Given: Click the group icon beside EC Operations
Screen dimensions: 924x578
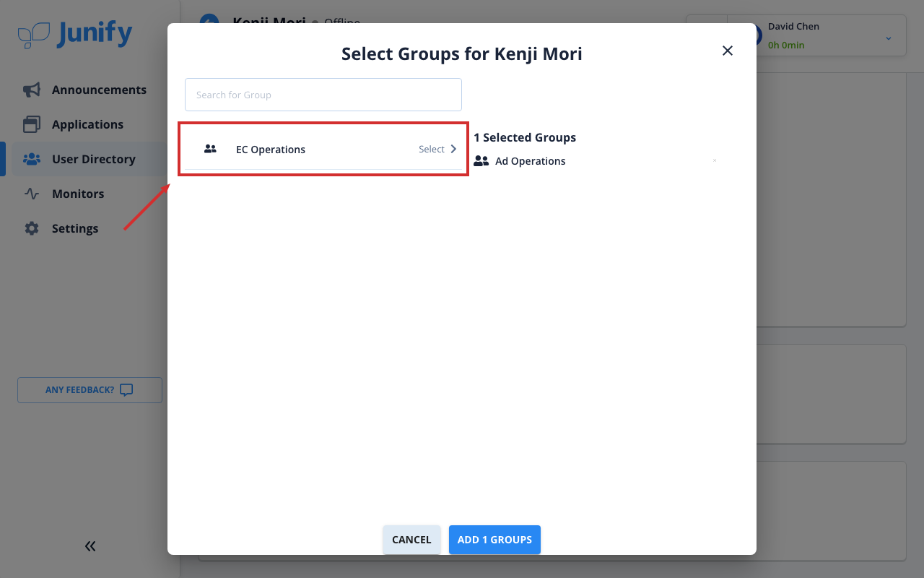Looking at the screenshot, I should (210, 149).
